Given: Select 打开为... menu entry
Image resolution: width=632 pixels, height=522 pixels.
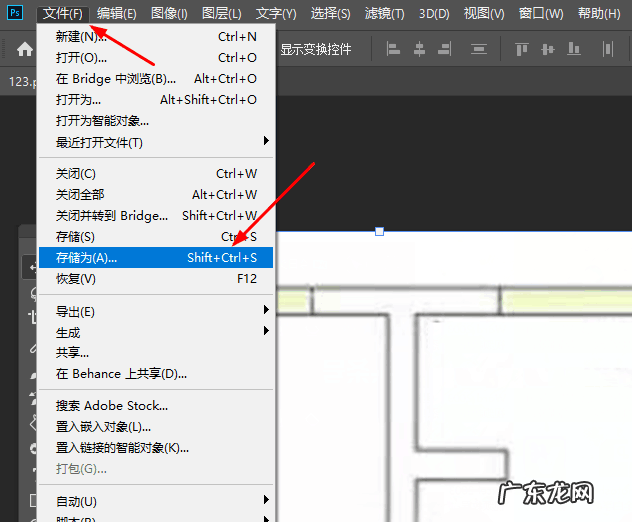Looking at the screenshot, I should [156, 100].
